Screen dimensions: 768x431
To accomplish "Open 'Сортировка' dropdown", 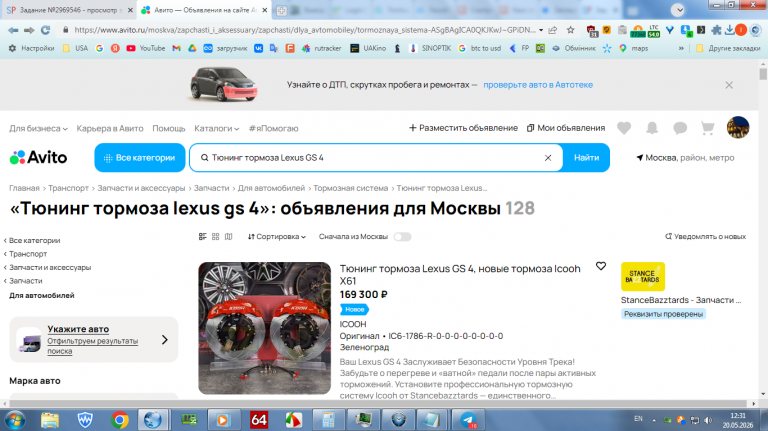I will pyautogui.click(x=277, y=237).
